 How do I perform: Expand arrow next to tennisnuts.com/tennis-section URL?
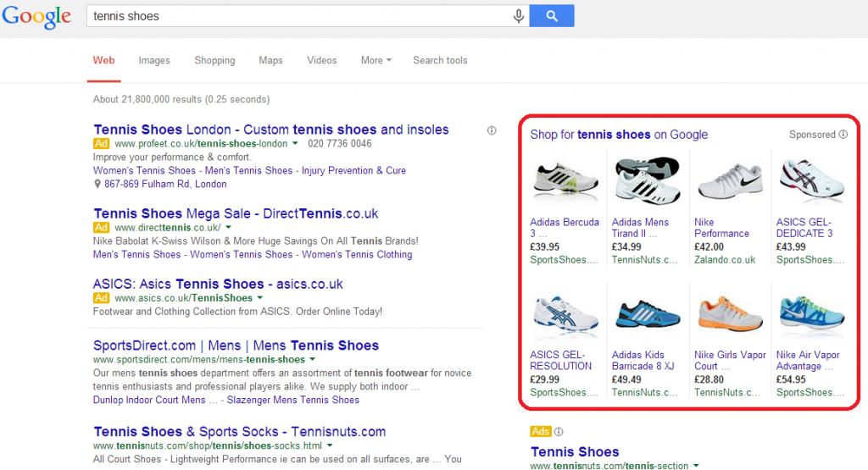[x=696, y=466]
